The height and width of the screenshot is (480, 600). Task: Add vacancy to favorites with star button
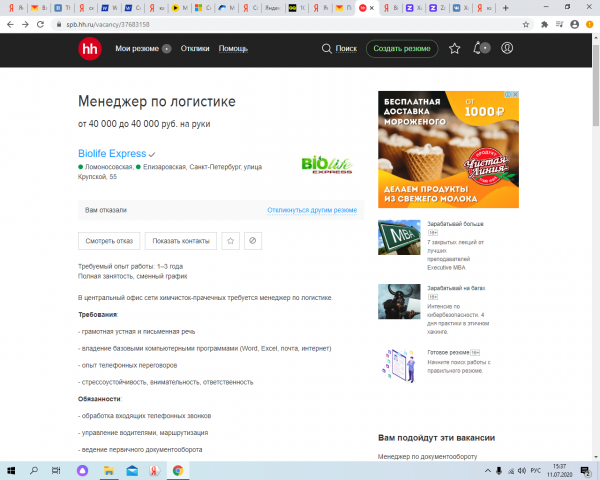click(x=229, y=241)
